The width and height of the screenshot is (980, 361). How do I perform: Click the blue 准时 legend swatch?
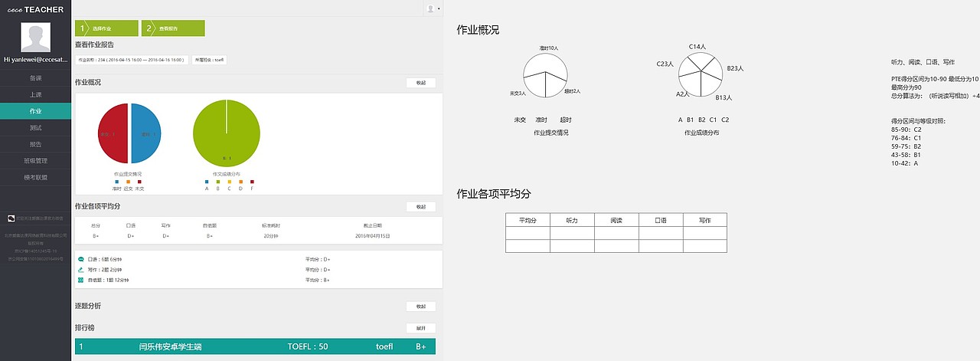(x=116, y=182)
